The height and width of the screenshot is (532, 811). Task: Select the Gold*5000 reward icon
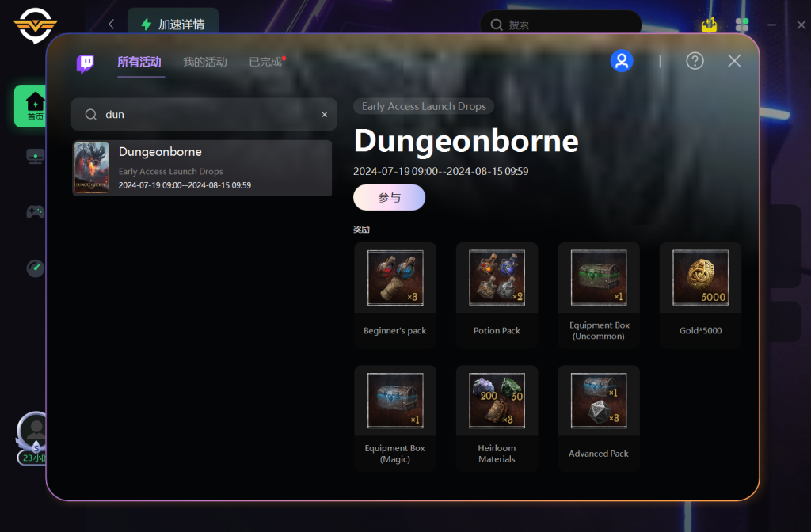pyautogui.click(x=700, y=278)
